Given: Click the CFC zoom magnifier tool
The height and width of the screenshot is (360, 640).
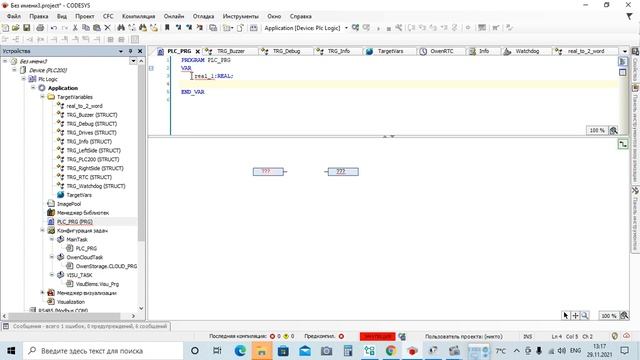Looking at the screenshot, I should 585,316.
